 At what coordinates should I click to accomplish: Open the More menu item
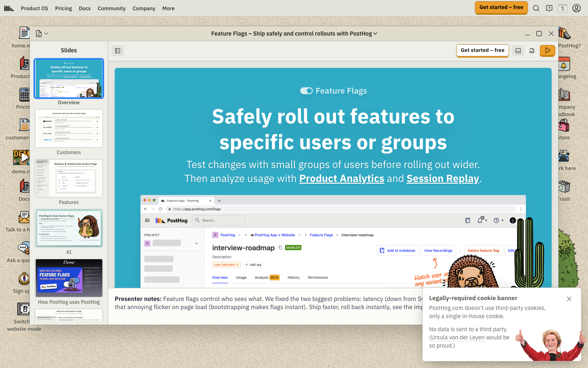pyautogui.click(x=168, y=8)
